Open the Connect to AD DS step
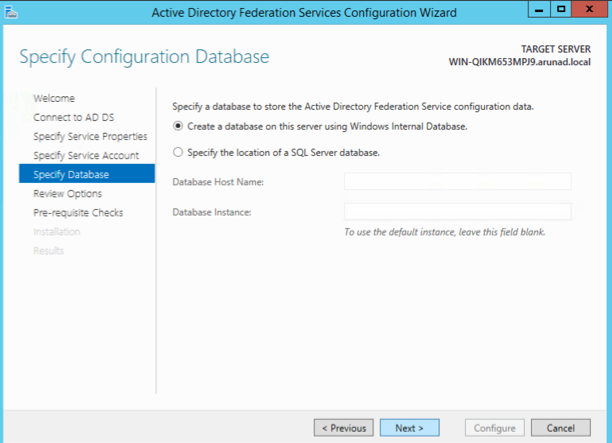This screenshot has width=612, height=443. 74,117
